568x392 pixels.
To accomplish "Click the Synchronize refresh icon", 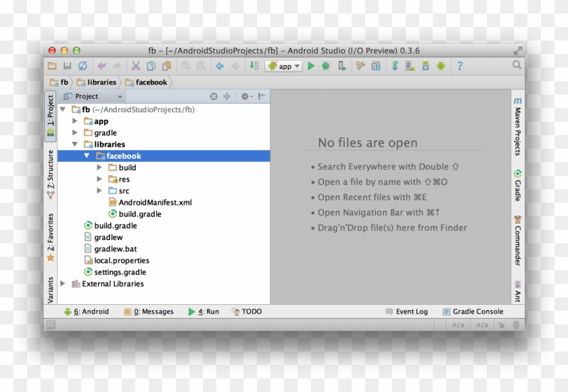I will pyautogui.click(x=82, y=66).
